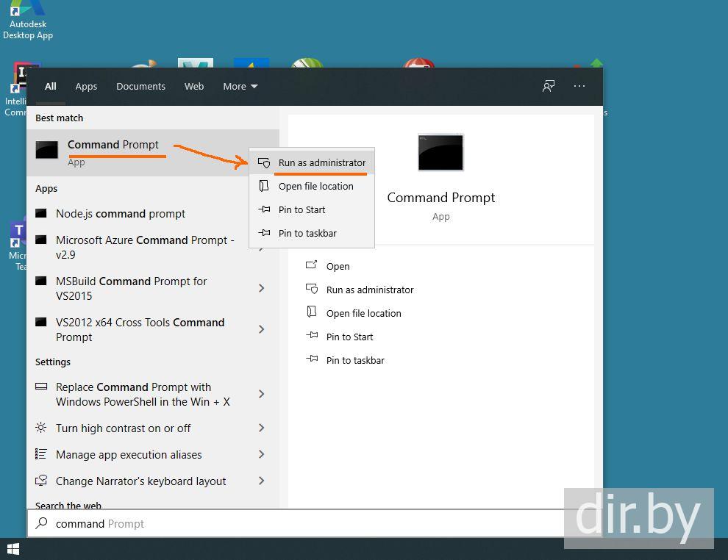Click Open in the right details pane

[x=338, y=267]
